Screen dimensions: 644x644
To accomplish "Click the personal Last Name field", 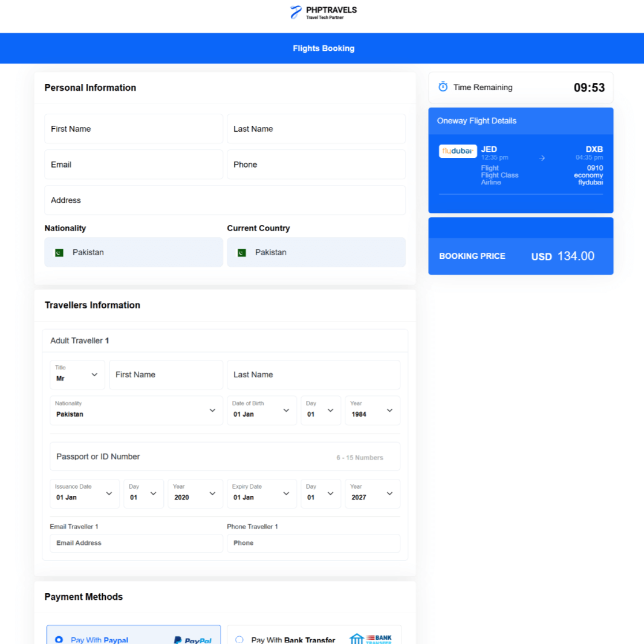I will [316, 129].
